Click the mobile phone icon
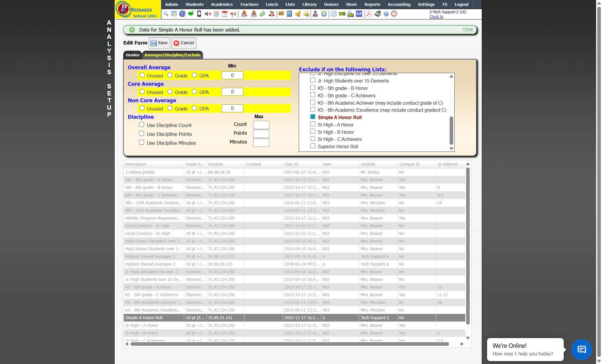 [x=199, y=14]
